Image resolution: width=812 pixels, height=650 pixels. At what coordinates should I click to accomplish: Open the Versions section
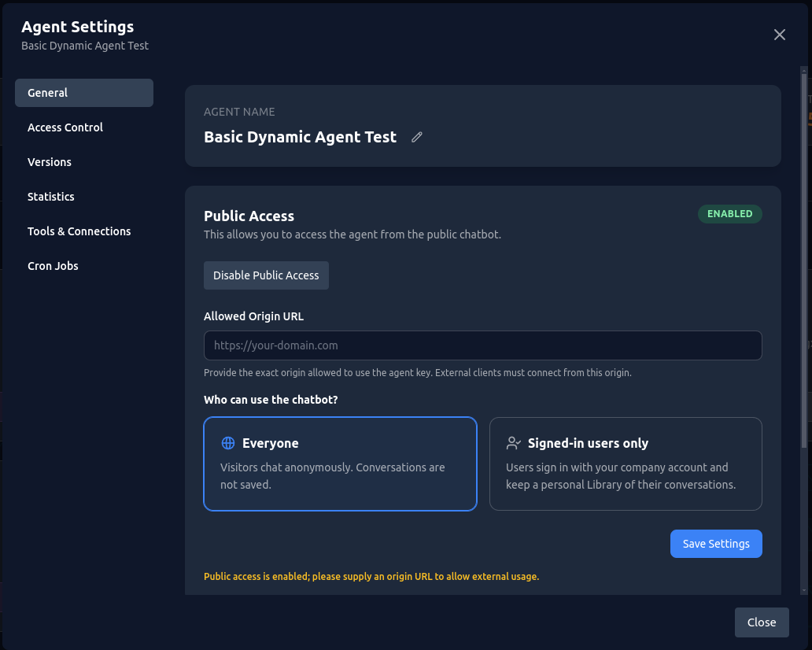pos(84,162)
